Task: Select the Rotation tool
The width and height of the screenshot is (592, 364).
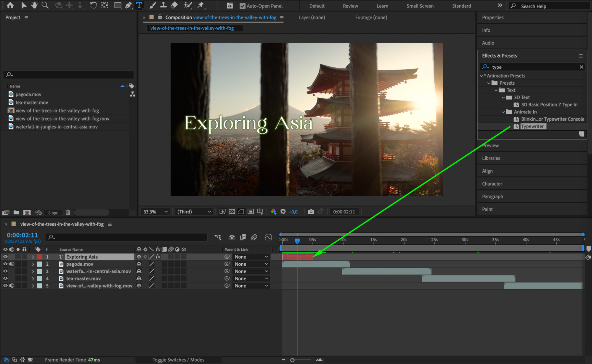Action: tap(93, 5)
